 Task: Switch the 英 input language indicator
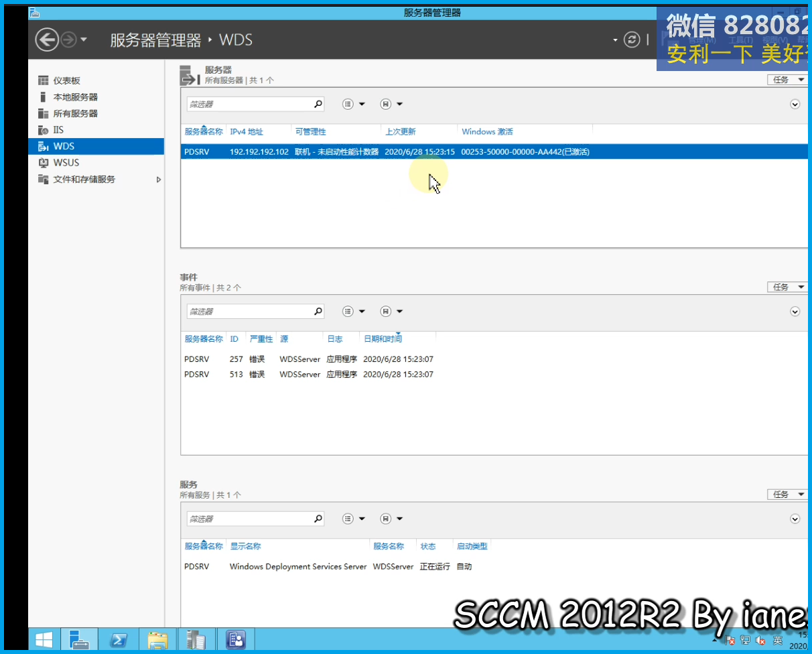(777, 641)
